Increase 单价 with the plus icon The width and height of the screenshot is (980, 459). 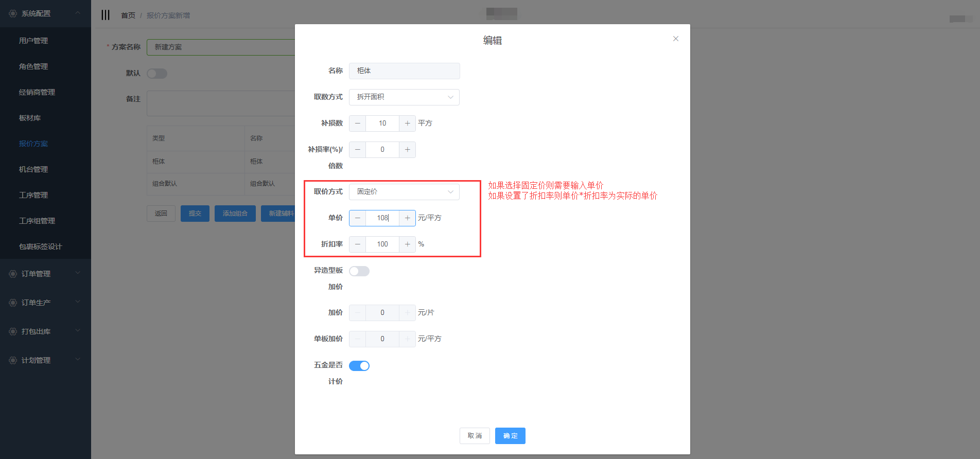click(x=407, y=218)
